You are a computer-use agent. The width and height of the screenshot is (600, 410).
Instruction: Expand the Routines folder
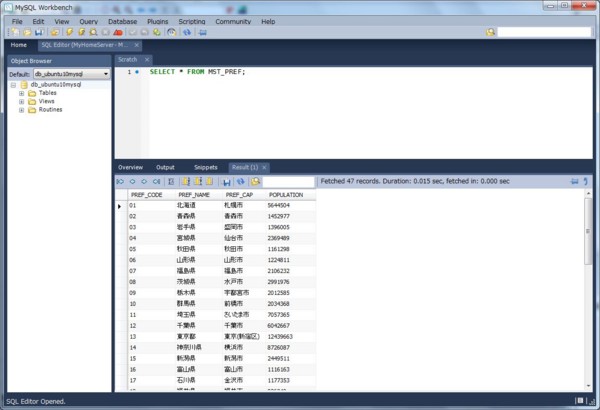(21, 110)
